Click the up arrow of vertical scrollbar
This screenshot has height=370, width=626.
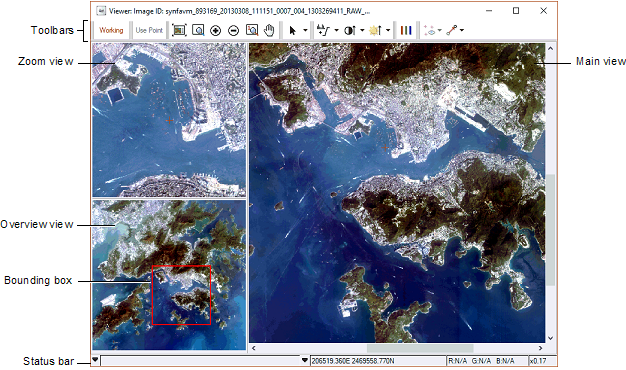[551, 49]
